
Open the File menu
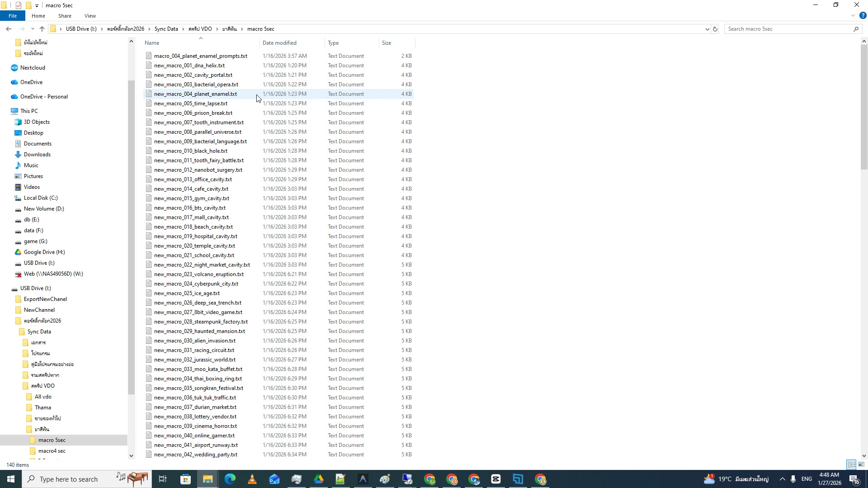(13, 16)
